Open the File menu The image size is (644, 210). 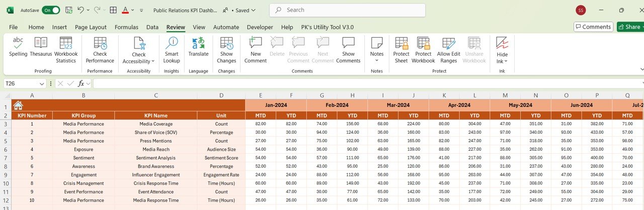[x=13, y=27]
